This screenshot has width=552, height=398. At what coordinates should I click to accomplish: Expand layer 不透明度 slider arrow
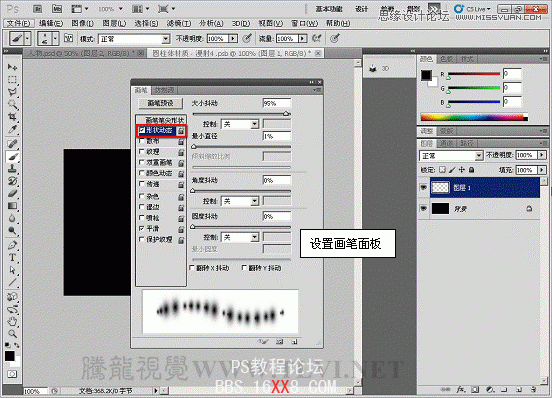pyautogui.click(x=542, y=155)
